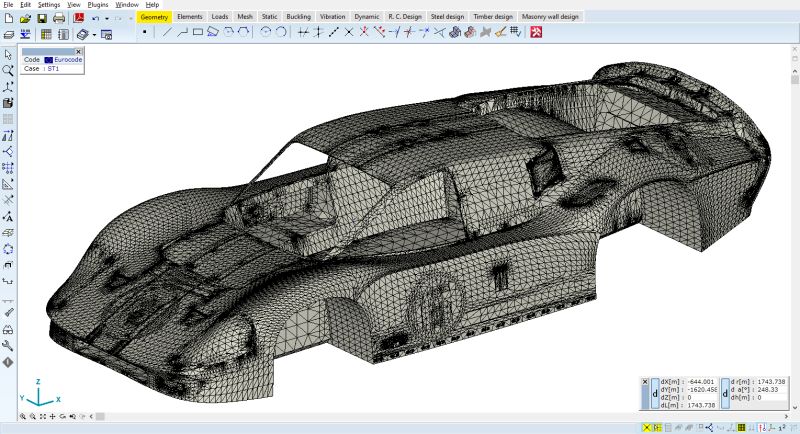Open the view/perspective axes tool in sidebar
This screenshot has width=800, height=434.
point(8,87)
